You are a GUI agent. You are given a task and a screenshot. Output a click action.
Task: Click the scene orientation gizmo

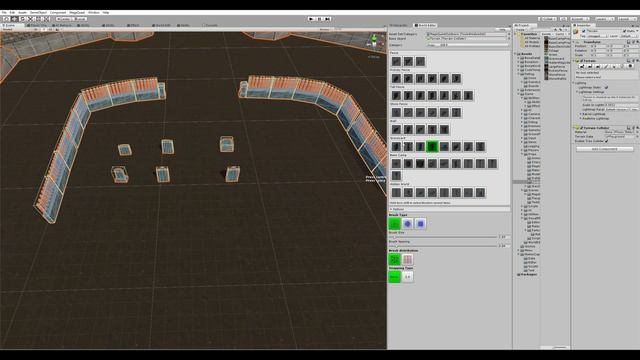click(374, 41)
